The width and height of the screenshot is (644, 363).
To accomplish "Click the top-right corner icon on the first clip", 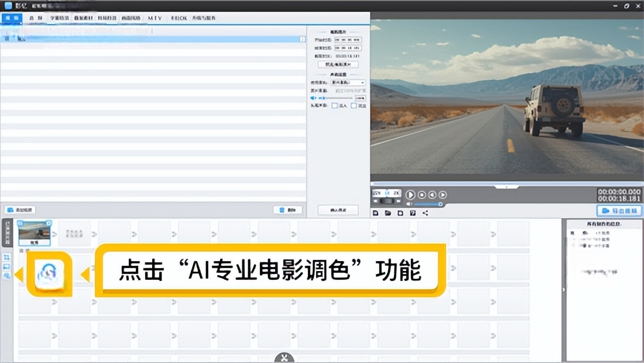I will [49, 223].
